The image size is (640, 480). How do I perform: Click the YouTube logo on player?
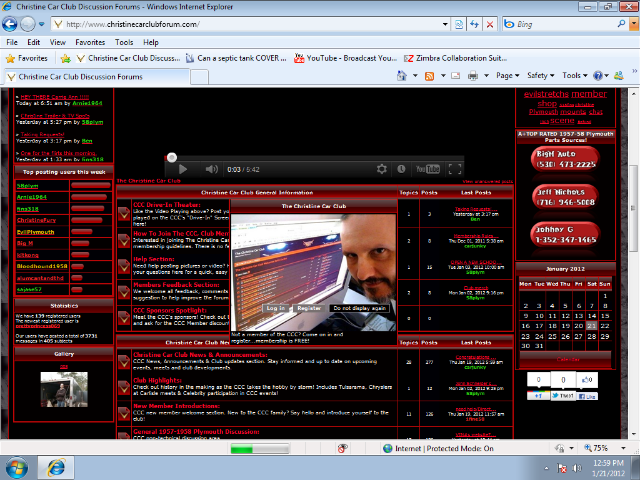pos(427,169)
